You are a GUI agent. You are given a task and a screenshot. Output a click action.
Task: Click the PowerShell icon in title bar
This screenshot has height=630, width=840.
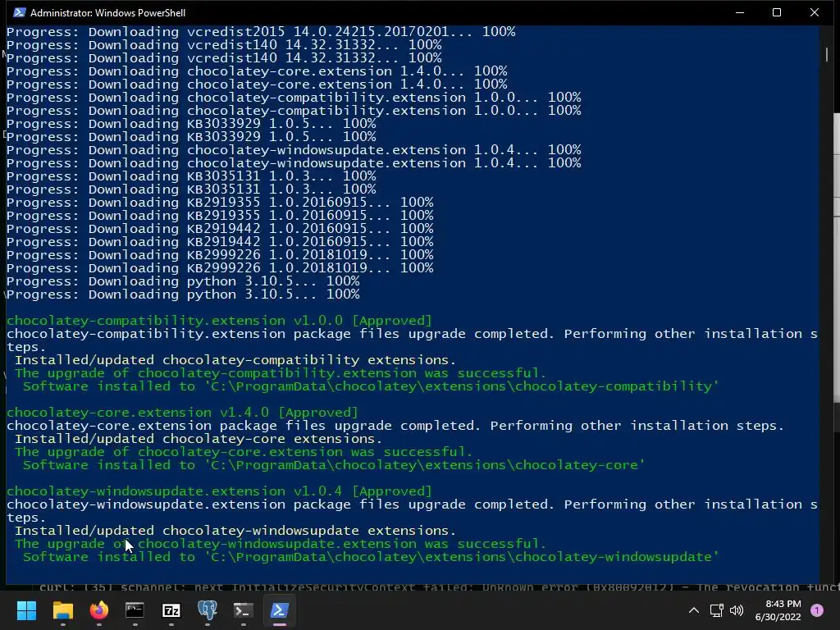(x=20, y=12)
